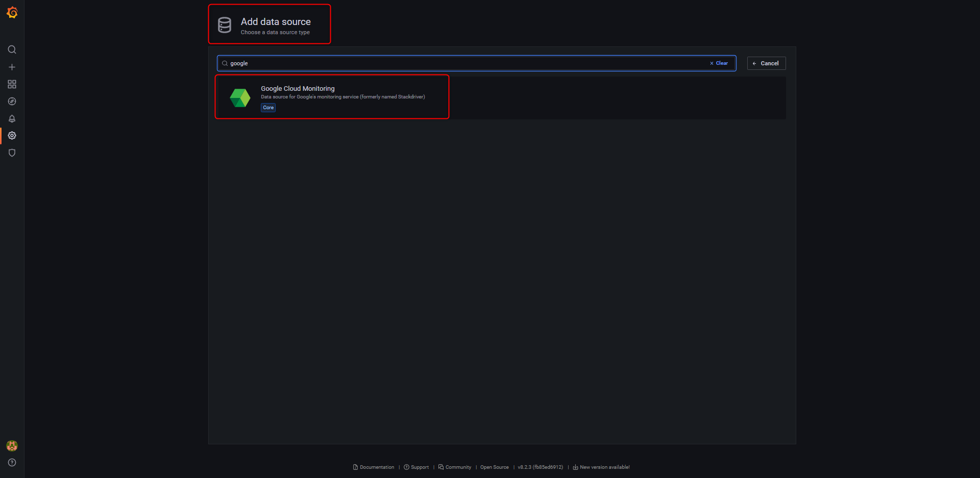Image resolution: width=980 pixels, height=478 pixels.
Task: Click the v8.2.3 version footer text
Action: (x=540, y=467)
